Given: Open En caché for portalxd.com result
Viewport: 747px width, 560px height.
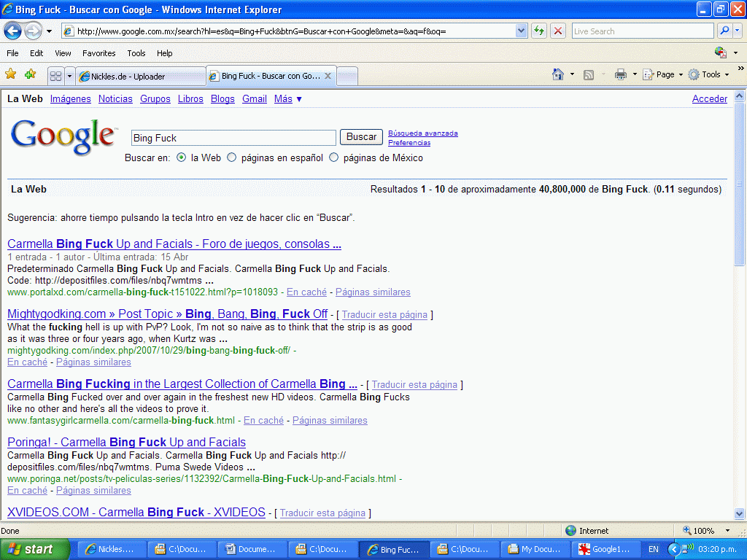Looking at the screenshot, I should pos(307,292).
